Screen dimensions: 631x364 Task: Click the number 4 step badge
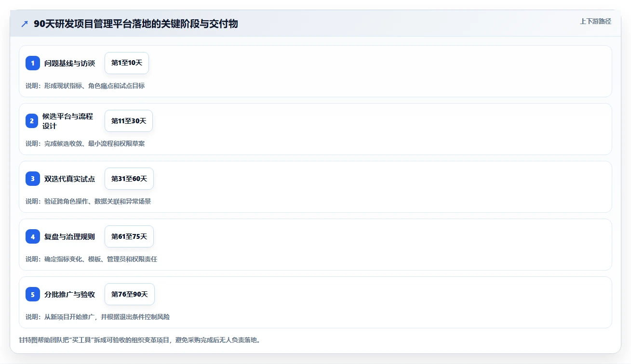33,236
